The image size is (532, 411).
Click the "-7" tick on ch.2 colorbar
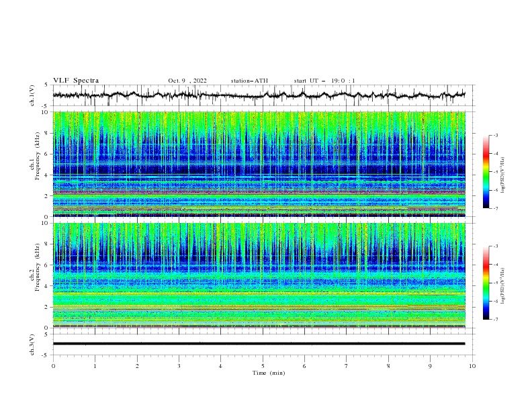495,320
